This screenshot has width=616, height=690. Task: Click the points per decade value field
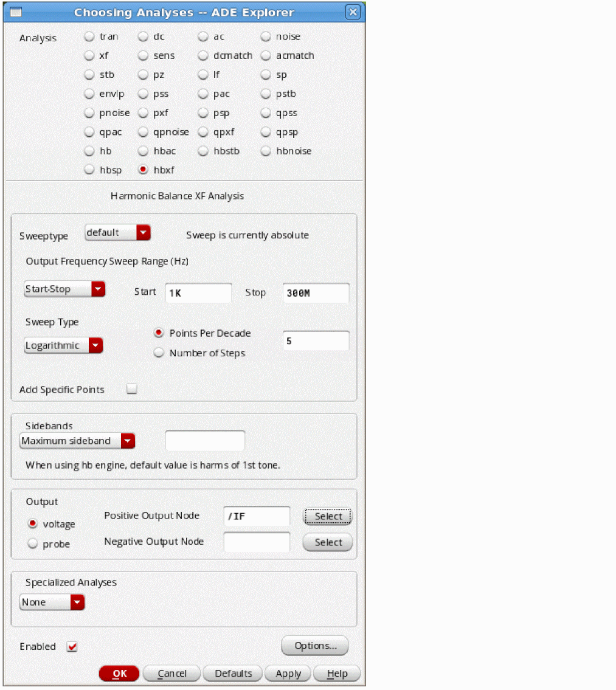pyautogui.click(x=316, y=340)
